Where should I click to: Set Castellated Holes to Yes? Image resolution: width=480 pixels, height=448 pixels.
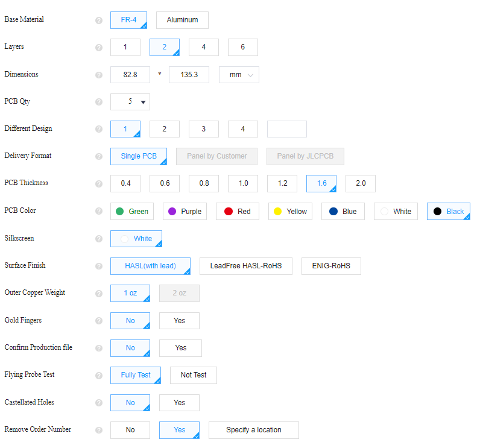click(x=179, y=403)
